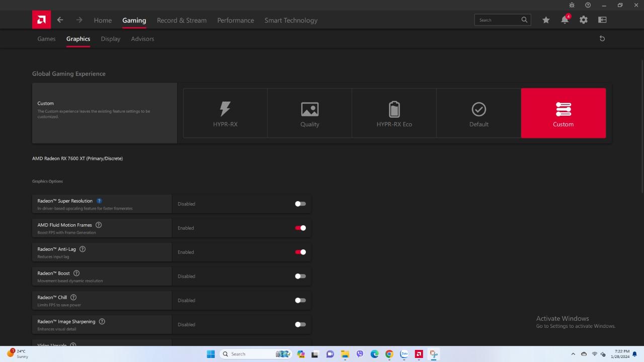Click the Global Gaming Experience heading
Viewport: 644px width, 362px height.
tap(69, 74)
